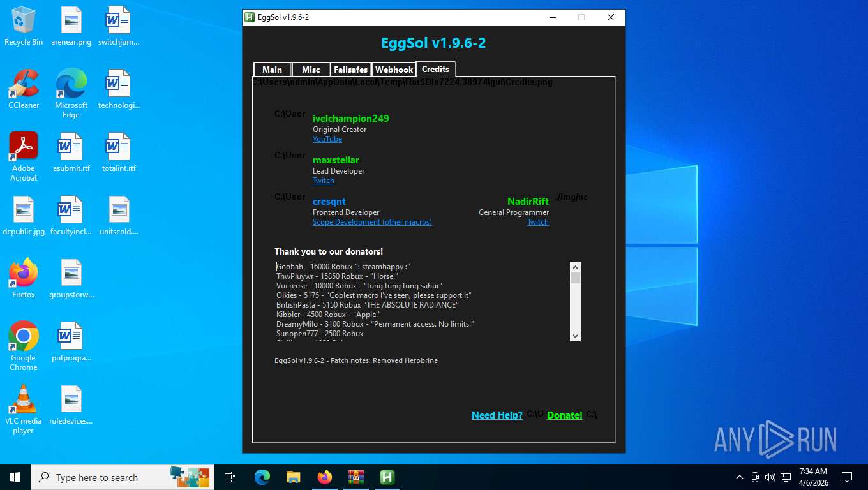The height and width of the screenshot is (490, 868).
Task: Open Scope Development (other macros) link
Action: [x=372, y=222]
